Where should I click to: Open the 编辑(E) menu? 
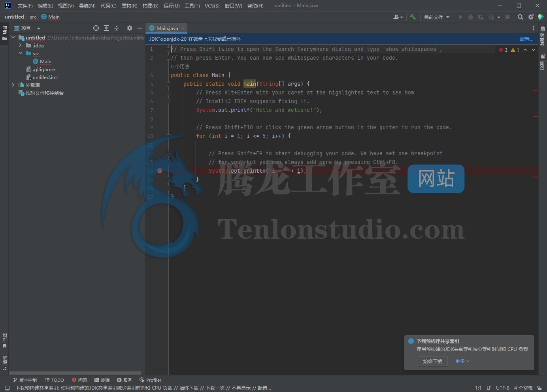(45, 6)
